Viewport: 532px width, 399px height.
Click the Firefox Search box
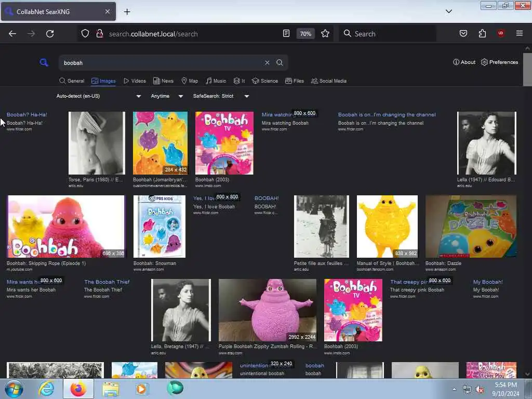(387, 34)
